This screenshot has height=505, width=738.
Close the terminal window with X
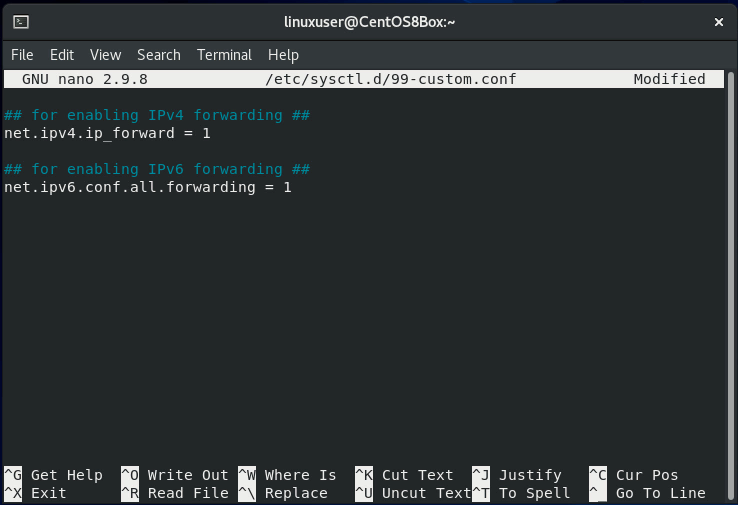pos(717,21)
